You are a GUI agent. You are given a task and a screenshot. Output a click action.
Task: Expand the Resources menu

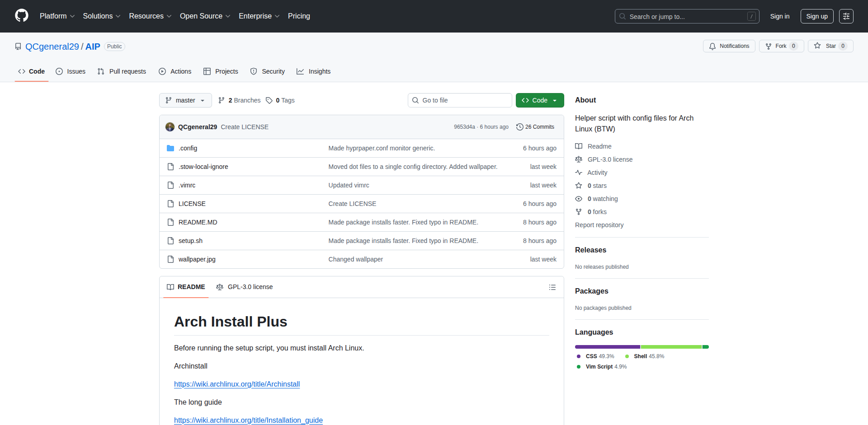[150, 16]
